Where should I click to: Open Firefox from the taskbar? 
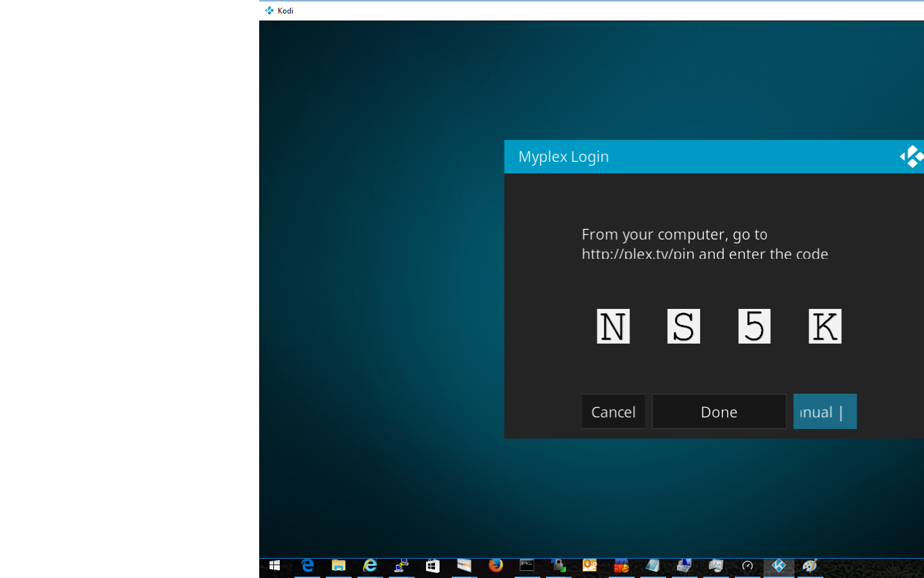pyautogui.click(x=496, y=566)
